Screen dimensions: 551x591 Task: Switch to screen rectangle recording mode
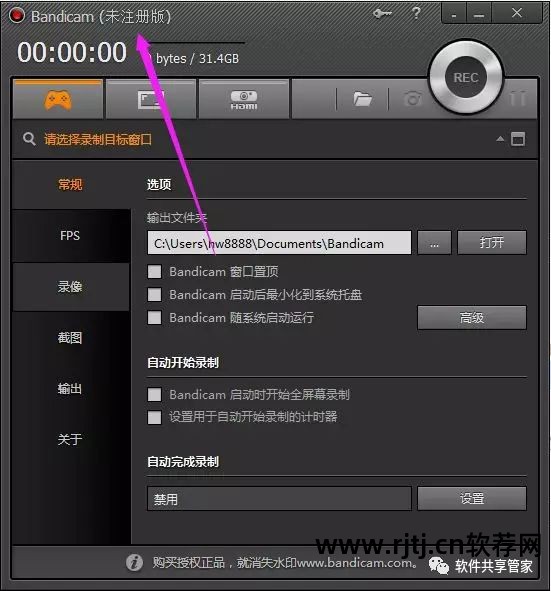(x=151, y=100)
